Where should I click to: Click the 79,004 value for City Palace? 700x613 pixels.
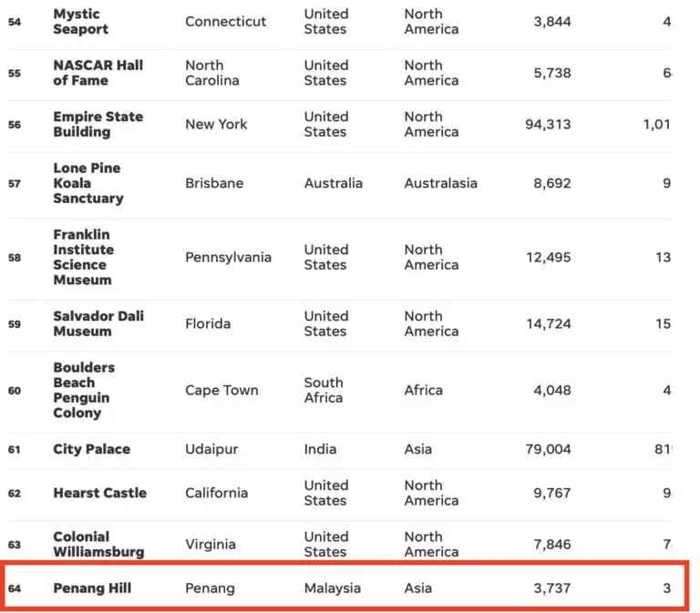[x=549, y=449]
